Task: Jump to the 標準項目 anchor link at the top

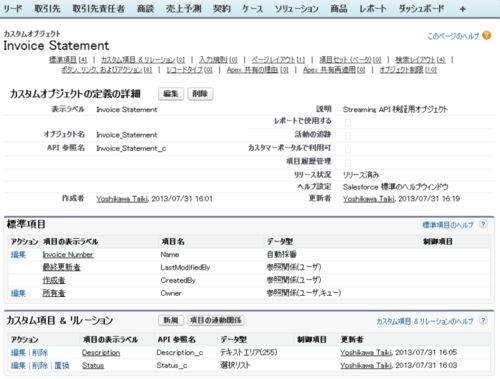Action: click(68, 60)
